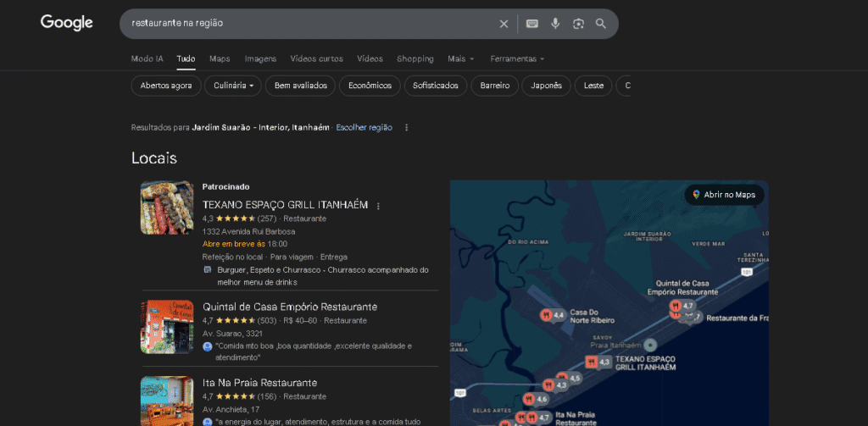Click the Escolher região link
This screenshot has width=868, height=426.
click(x=364, y=128)
